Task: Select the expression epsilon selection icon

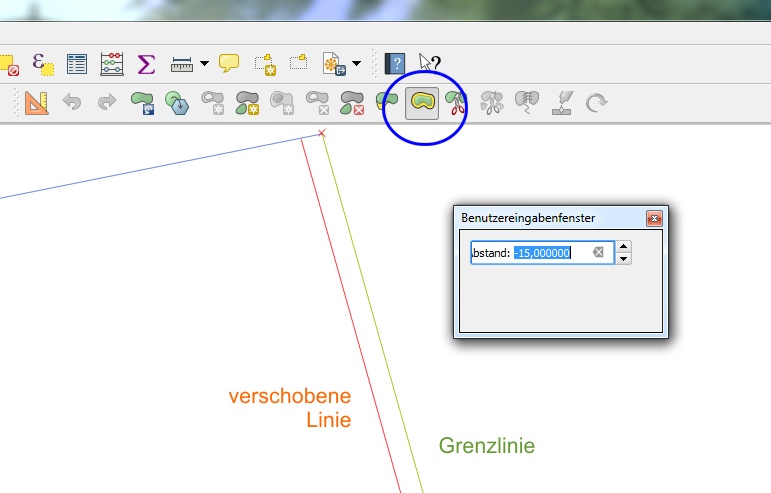Action: tap(43, 65)
